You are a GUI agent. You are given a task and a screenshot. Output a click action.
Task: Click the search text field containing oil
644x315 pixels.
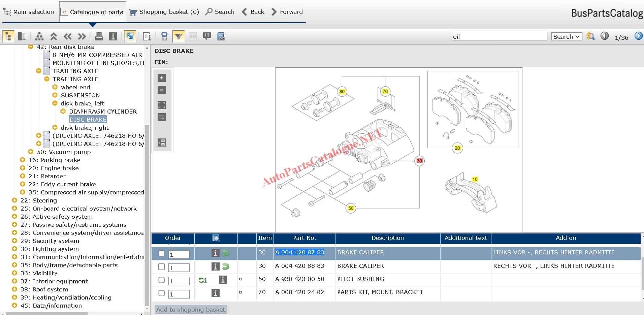coord(499,36)
